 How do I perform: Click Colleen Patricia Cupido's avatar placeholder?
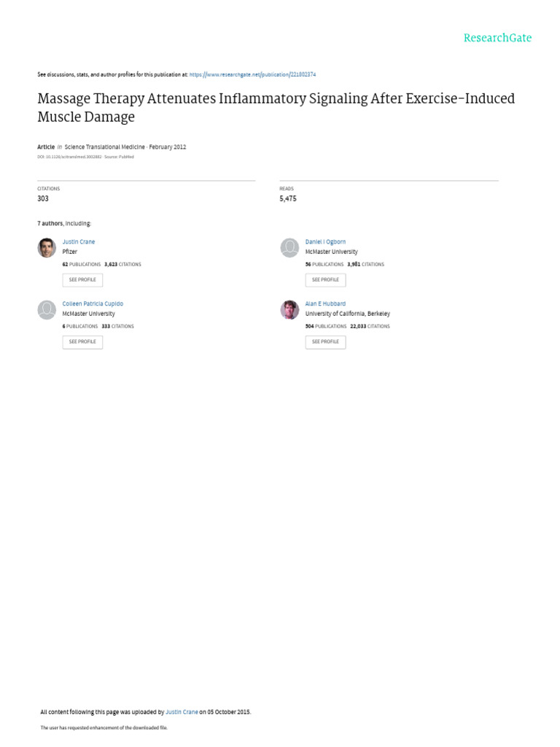pos(47,309)
